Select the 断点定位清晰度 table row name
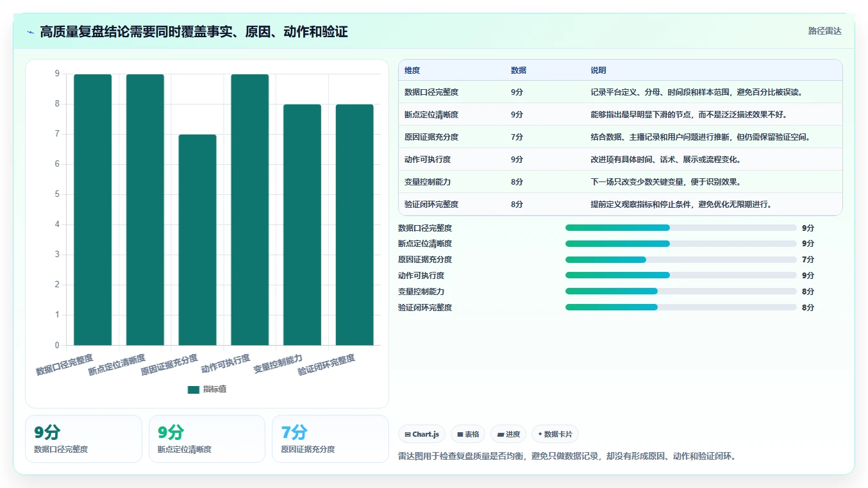The width and height of the screenshot is (868, 488). [x=431, y=115]
